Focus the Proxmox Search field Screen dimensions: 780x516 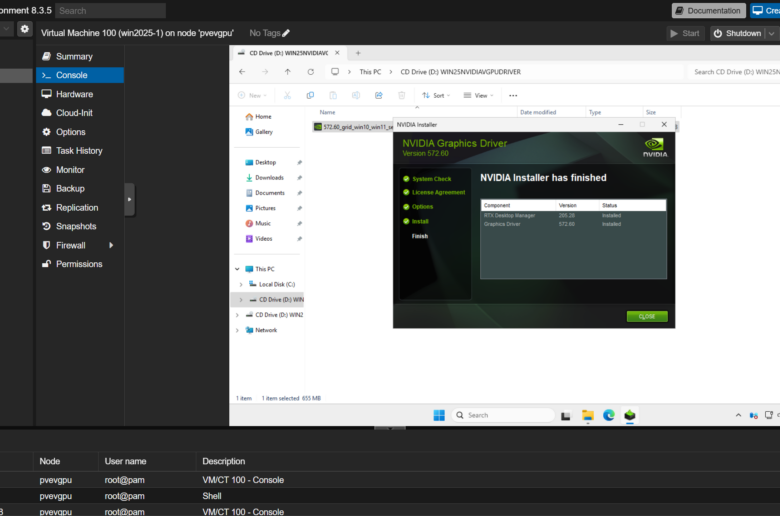(110, 10)
